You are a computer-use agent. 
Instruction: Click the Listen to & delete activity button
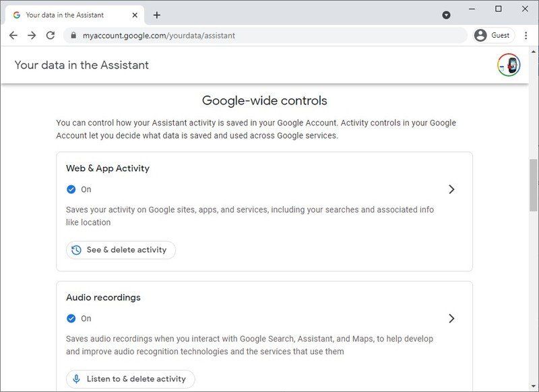(x=130, y=379)
